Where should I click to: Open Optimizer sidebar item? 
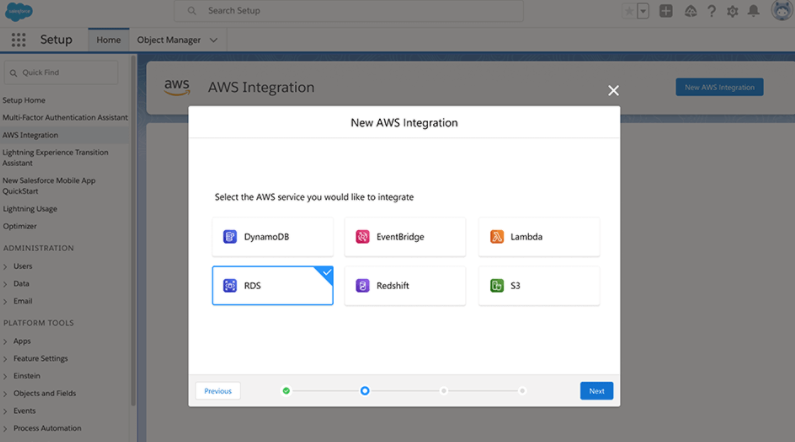coord(20,226)
